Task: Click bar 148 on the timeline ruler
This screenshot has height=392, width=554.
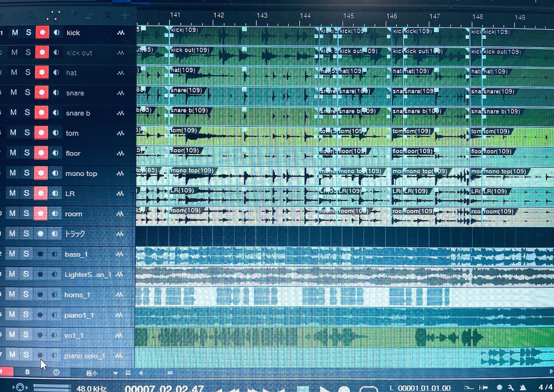Action: (x=477, y=16)
